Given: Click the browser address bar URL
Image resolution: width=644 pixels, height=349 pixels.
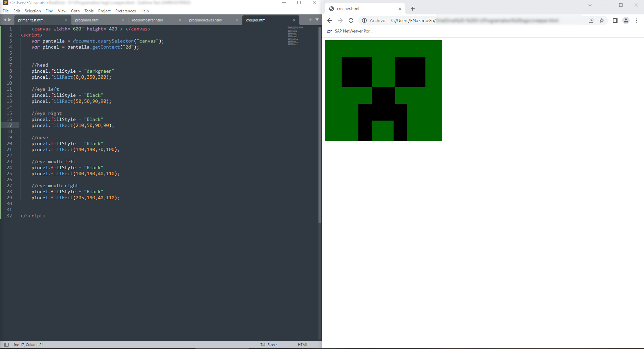Looking at the screenshot, I should coord(475,20).
